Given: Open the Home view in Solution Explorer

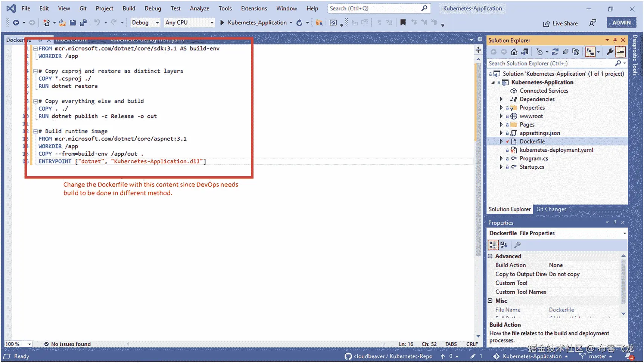Looking at the screenshot, I should 514,52.
